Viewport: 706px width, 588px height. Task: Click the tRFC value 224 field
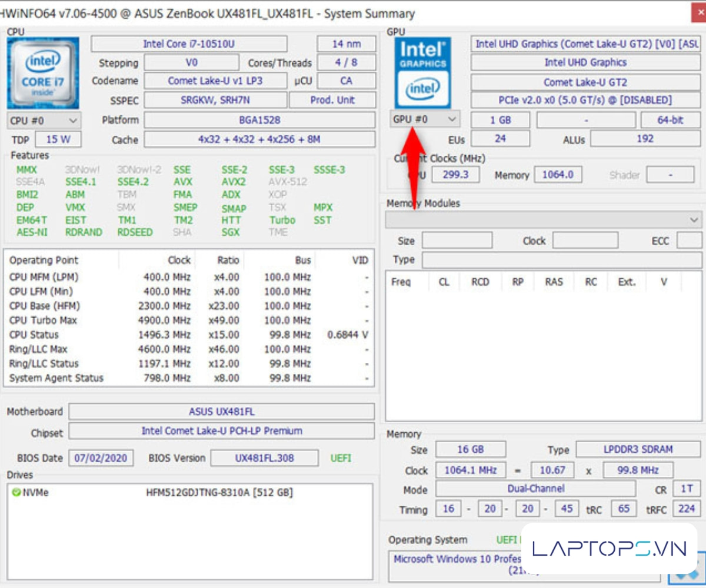(686, 509)
